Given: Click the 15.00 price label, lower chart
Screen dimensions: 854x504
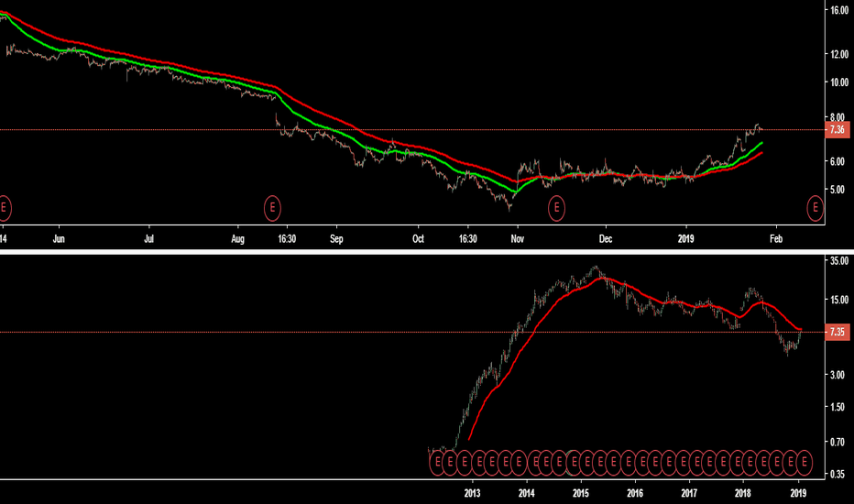Looking at the screenshot, I should (x=839, y=300).
